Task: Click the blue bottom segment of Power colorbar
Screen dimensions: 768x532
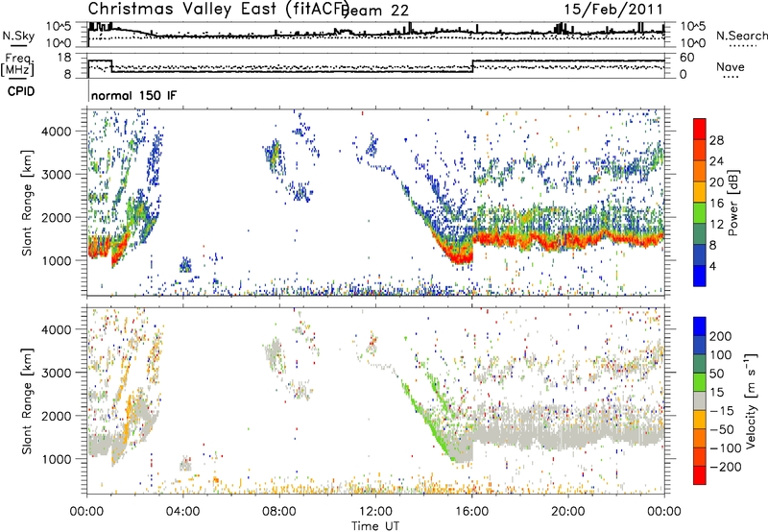Action: click(x=700, y=276)
